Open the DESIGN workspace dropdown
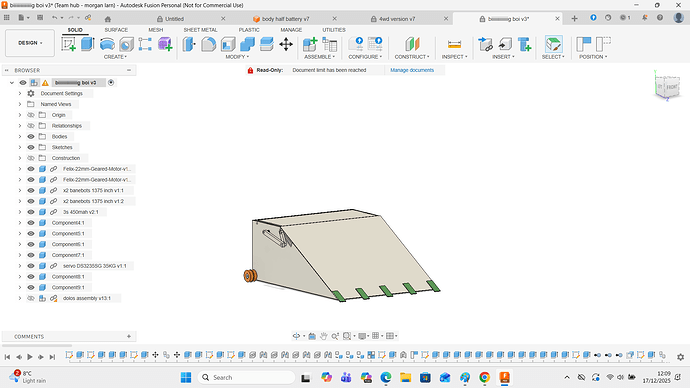690x388 pixels. pos(30,43)
